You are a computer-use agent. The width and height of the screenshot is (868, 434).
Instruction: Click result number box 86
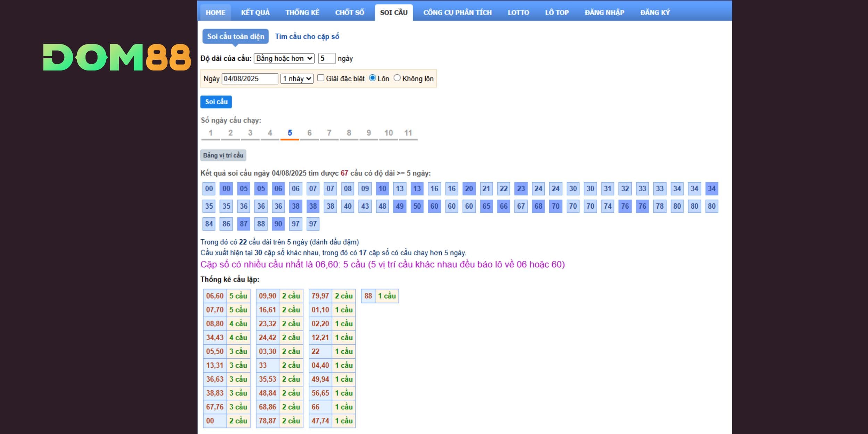click(226, 224)
